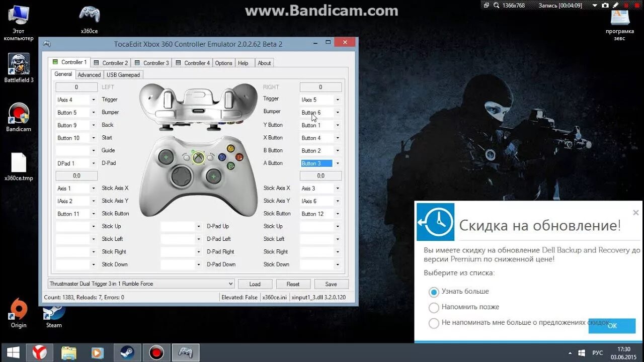Expand left Trigger dropdown showing IAxis 4
644x362 pixels.
pos(93,100)
